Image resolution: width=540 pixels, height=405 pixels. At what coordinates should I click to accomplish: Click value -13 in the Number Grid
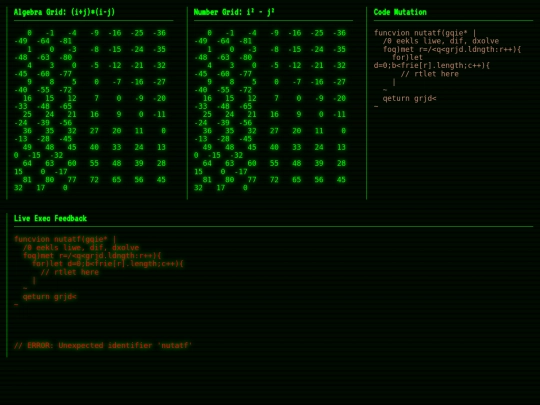click(201, 139)
